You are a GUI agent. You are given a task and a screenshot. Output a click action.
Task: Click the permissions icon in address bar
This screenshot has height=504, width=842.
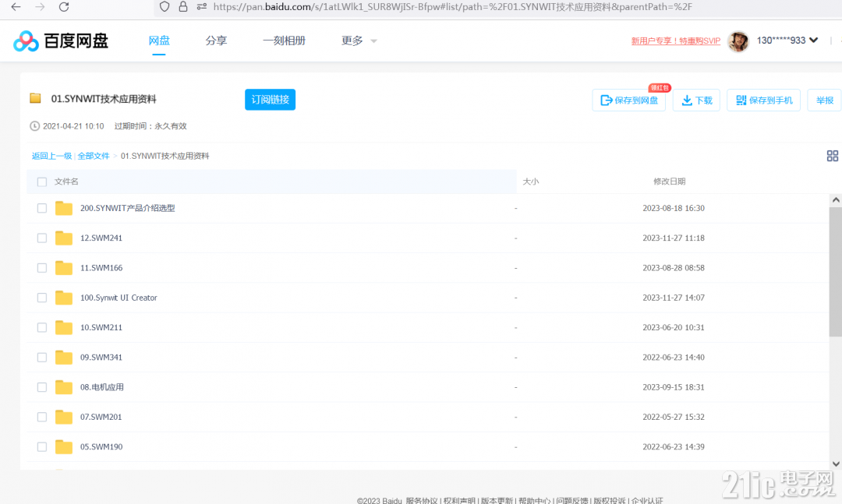tap(202, 7)
